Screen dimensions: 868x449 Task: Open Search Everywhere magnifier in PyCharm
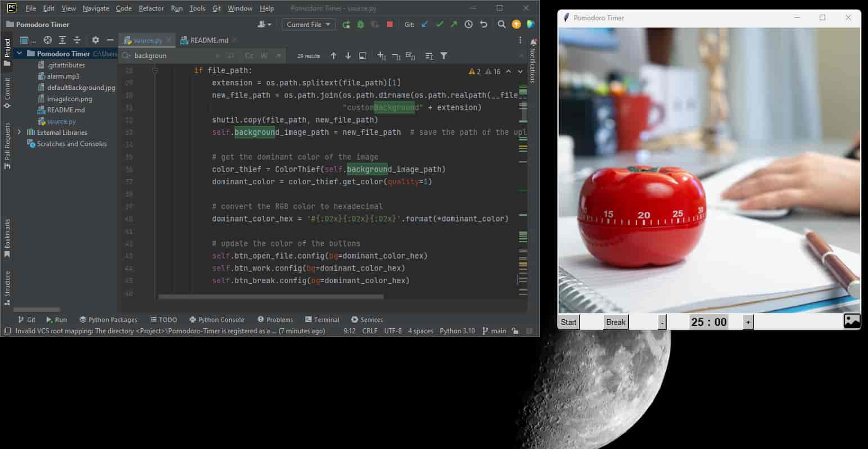[x=502, y=25]
